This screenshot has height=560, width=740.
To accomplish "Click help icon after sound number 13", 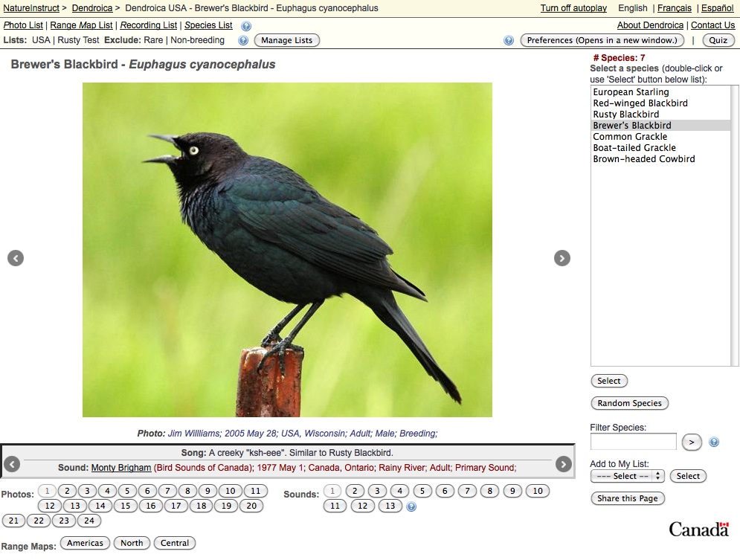I will coord(411,506).
